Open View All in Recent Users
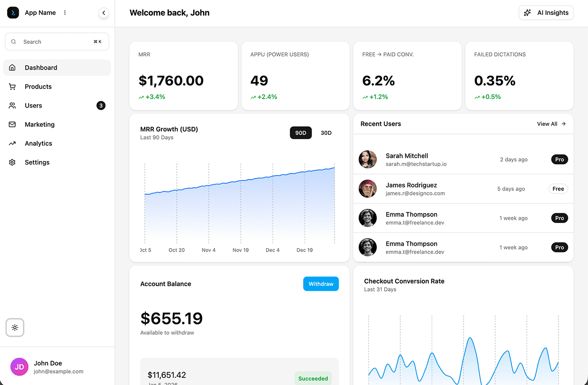The height and width of the screenshot is (385, 588). pyautogui.click(x=551, y=124)
